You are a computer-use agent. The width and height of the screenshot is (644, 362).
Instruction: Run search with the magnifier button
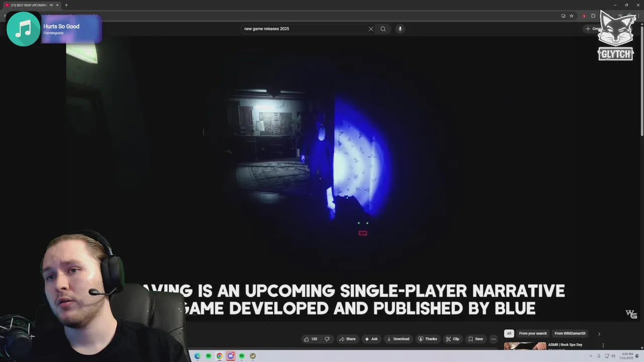[x=383, y=29]
